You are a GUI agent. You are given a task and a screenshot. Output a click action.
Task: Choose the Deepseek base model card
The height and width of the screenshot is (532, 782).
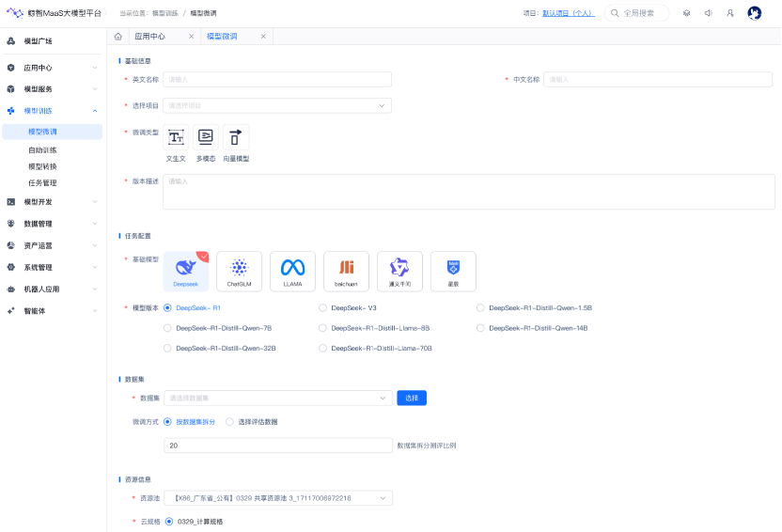pos(186,272)
